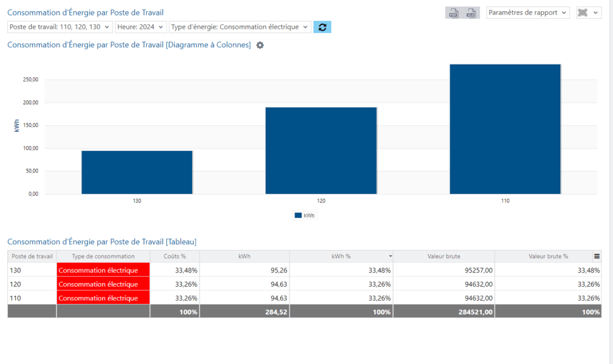613x364 pixels.
Task: Expand the Paramètres de rapport dropdown
Action: coord(528,13)
